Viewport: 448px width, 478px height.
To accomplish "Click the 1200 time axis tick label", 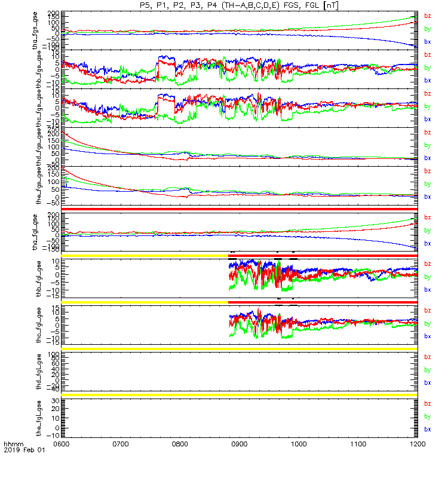I will click(x=418, y=444).
